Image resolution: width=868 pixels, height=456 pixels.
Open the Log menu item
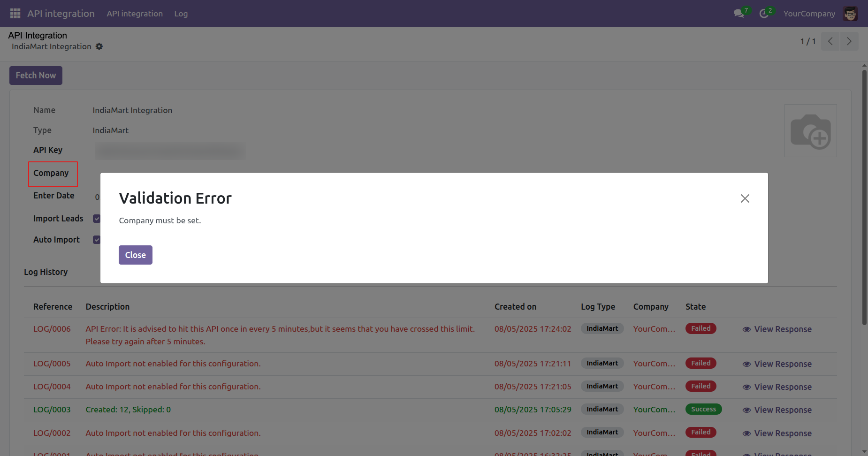181,14
